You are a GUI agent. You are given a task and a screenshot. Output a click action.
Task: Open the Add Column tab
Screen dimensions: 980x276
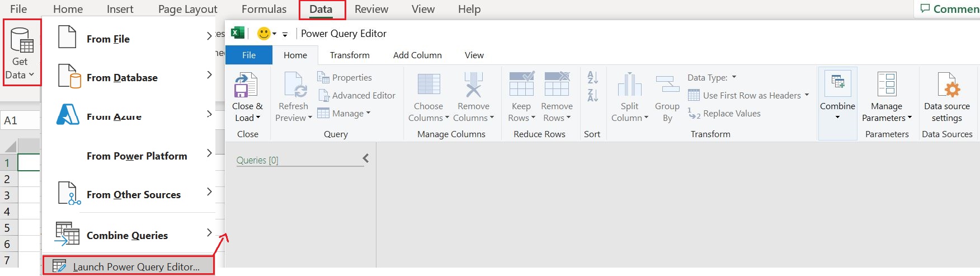click(x=417, y=55)
